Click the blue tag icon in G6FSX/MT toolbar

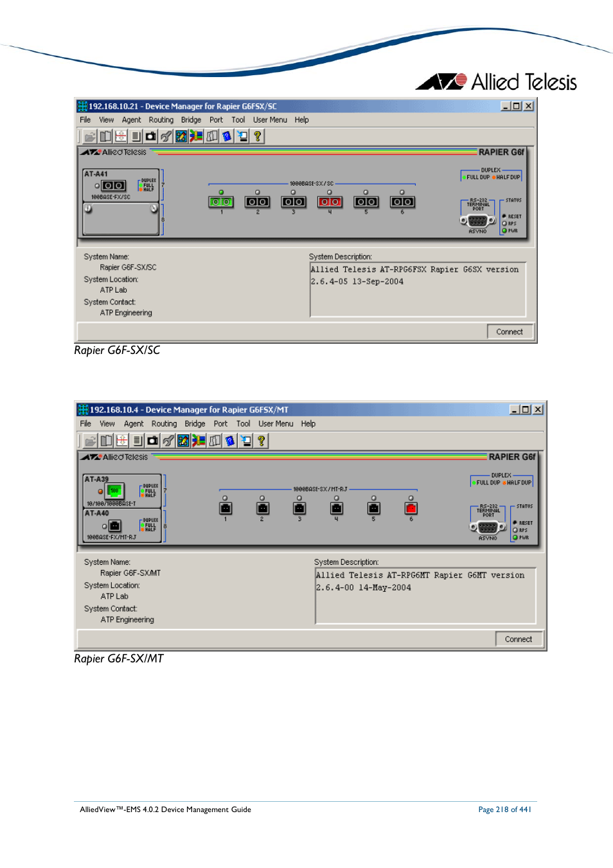(230, 441)
